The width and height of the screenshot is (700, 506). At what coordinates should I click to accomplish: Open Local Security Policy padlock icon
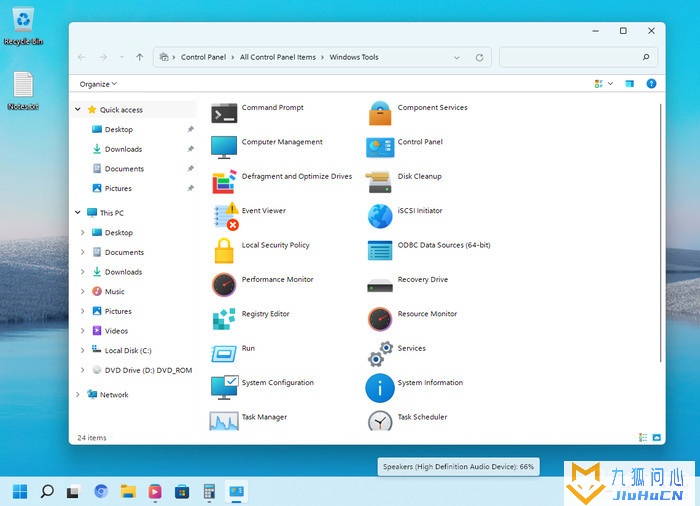coord(224,251)
